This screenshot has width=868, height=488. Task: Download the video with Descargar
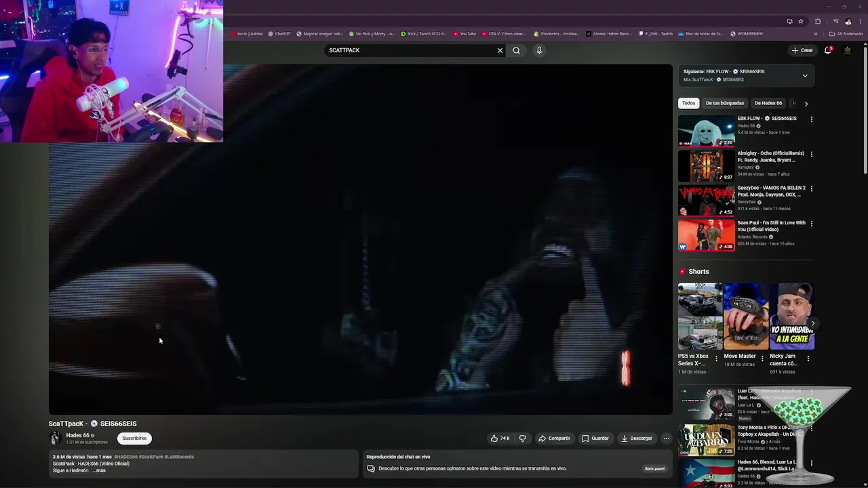(x=637, y=439)
